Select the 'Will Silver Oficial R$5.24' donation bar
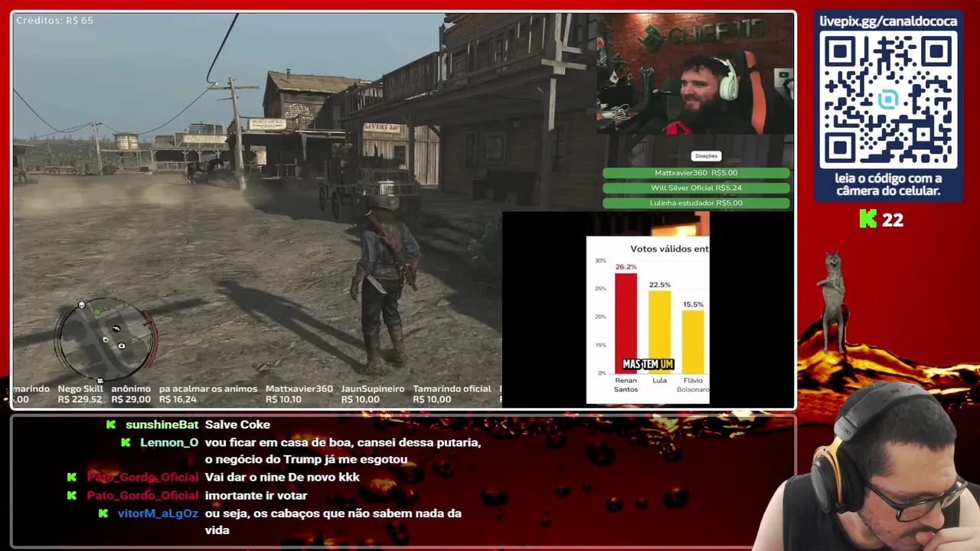Image resolution: width=980 pixels, height=551 pixels. tap(696, 187)
